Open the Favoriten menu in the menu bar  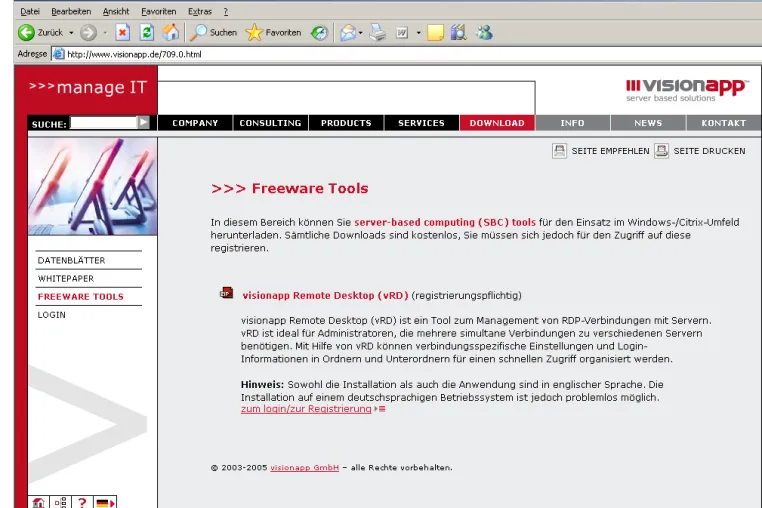[x=158, y=11]
